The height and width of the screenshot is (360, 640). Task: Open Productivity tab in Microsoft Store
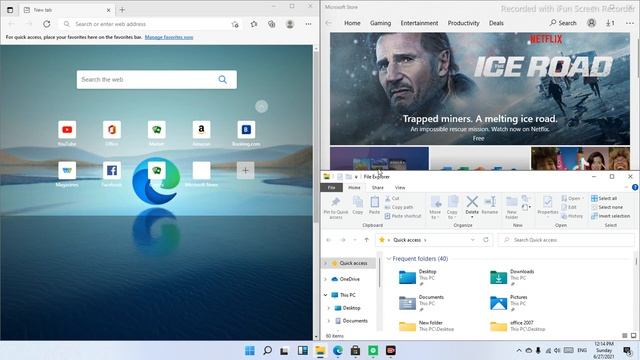pyautogui.click(x=463, y=23)
